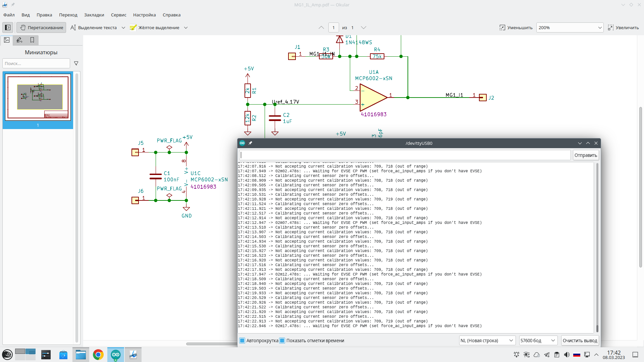The image size is (644, 362).
Task: Click the Очистить вывод button
Action: pyautogui.click(x=580, y=341)
